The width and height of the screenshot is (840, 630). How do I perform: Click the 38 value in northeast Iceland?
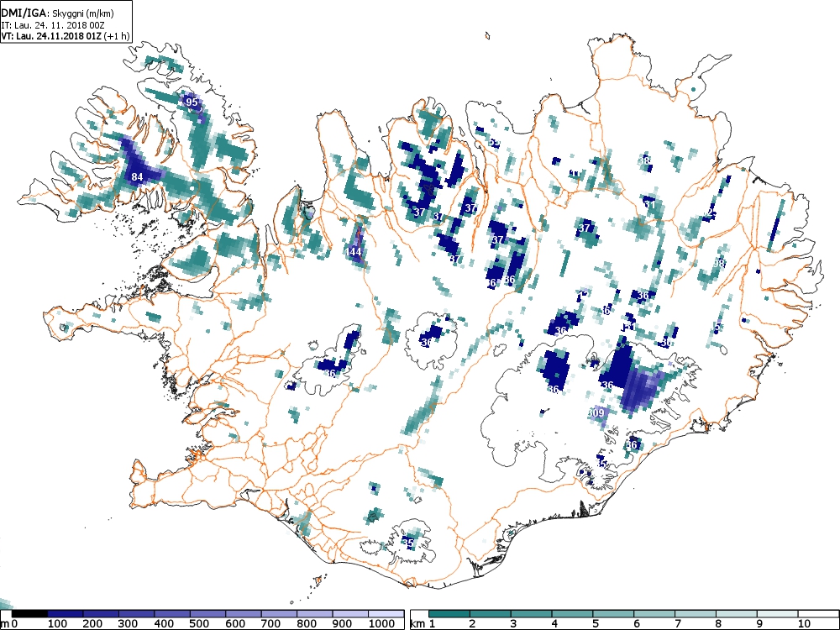[x=645, y=160]
